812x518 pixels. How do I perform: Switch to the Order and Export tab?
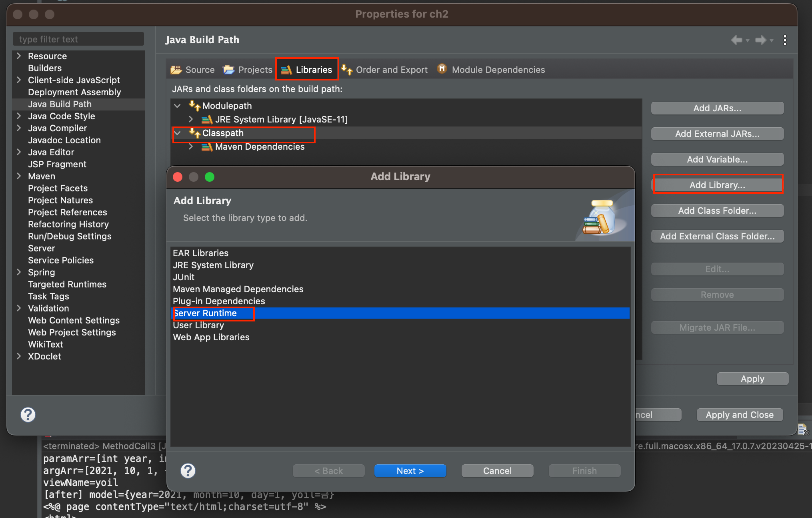(384, 70)
